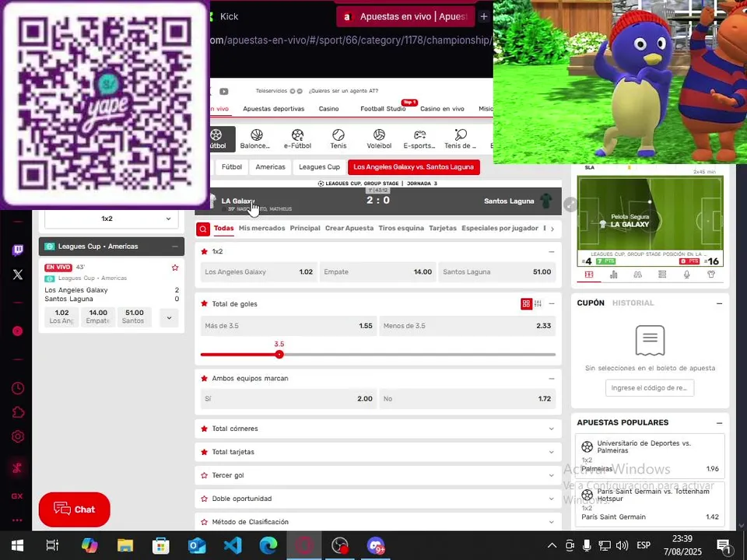Open X in the Opera GX sidebar
The width and height of the screenshot is (747, 560).
click(x=18, y=275)
